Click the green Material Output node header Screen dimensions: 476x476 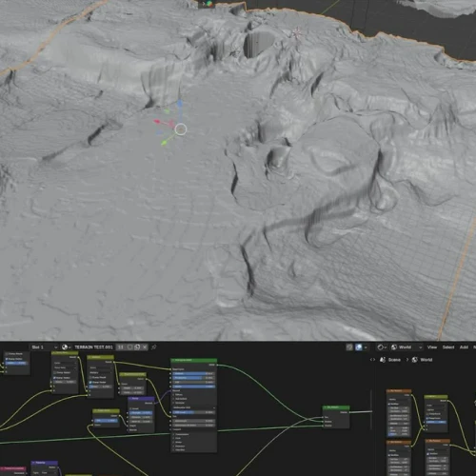336,407
